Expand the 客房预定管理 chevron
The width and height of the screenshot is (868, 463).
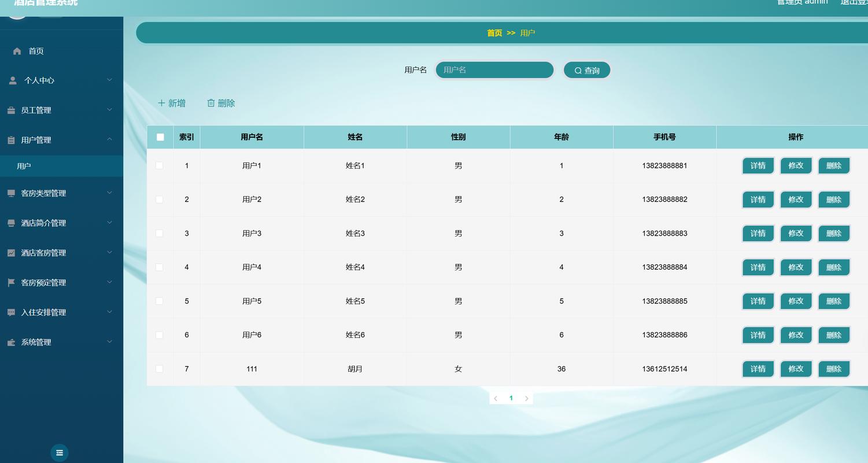pyautogui.click(x=109, y=282)
